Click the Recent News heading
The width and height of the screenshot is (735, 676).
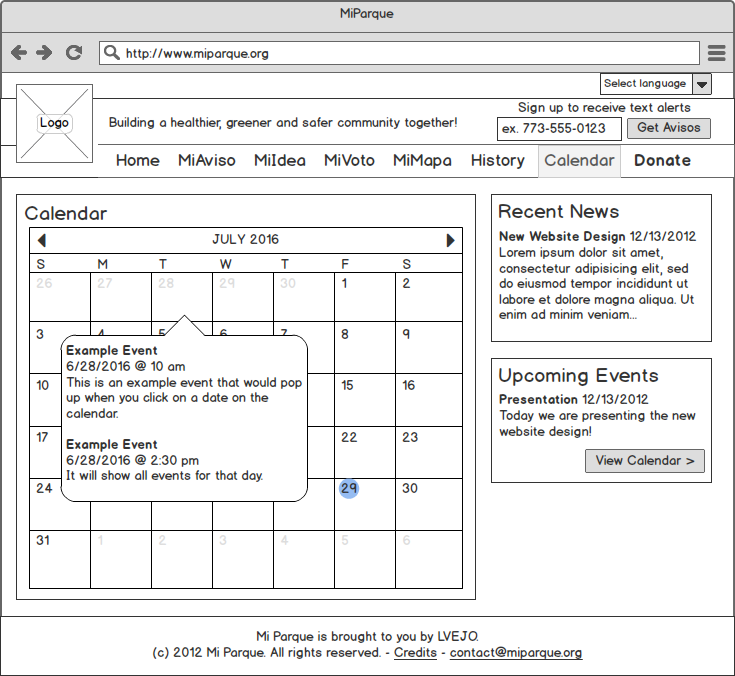coord(558,211)
